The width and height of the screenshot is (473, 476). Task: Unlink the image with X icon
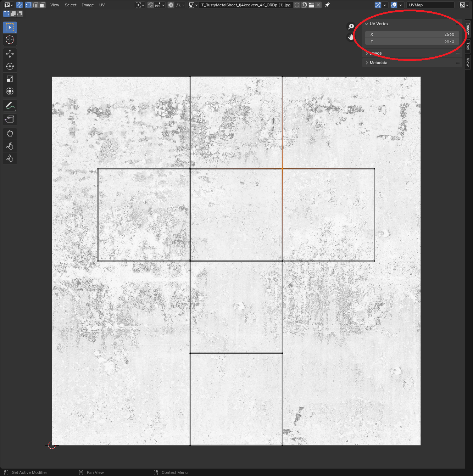318,5
